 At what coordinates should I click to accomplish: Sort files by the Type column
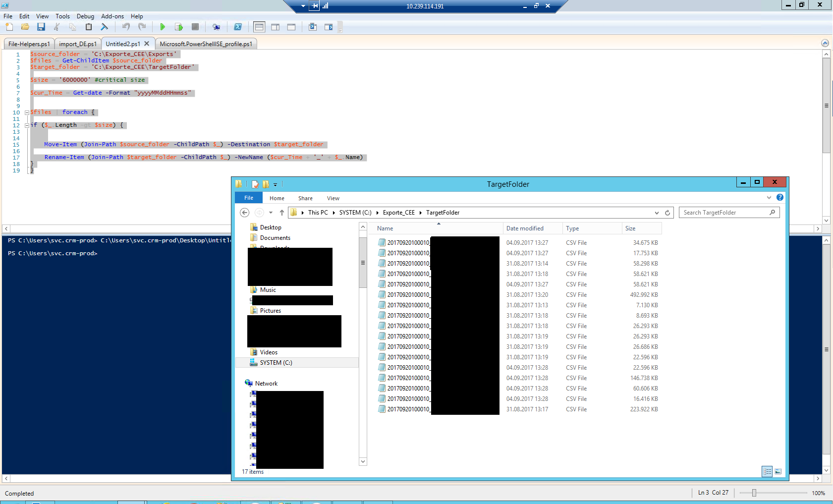[592, 228]
